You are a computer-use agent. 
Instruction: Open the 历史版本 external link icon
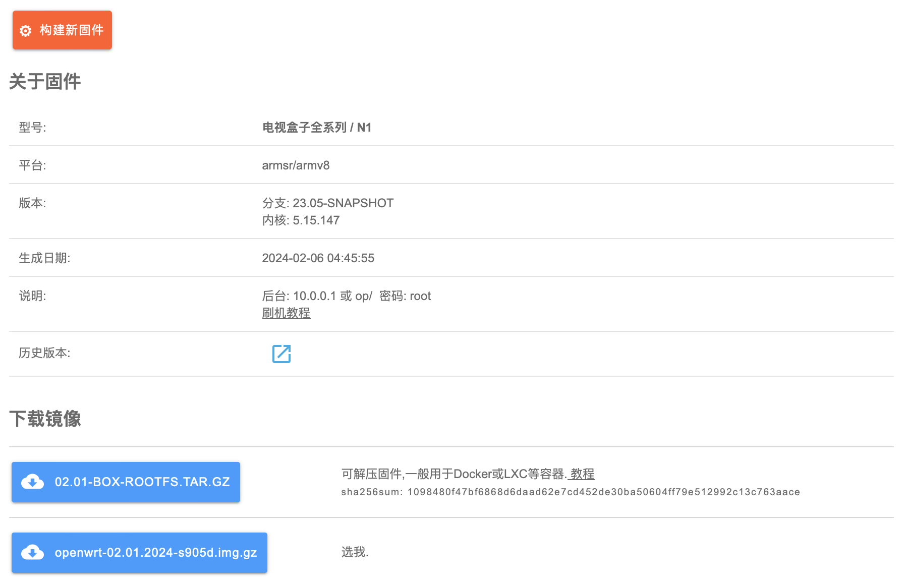click(x=281, y=354)
